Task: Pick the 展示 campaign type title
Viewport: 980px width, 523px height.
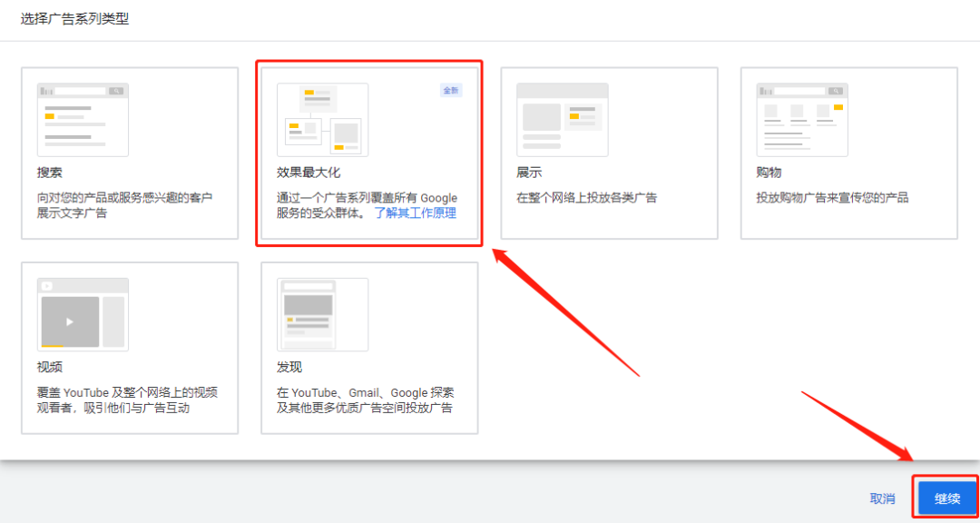Action: point(529,172)
